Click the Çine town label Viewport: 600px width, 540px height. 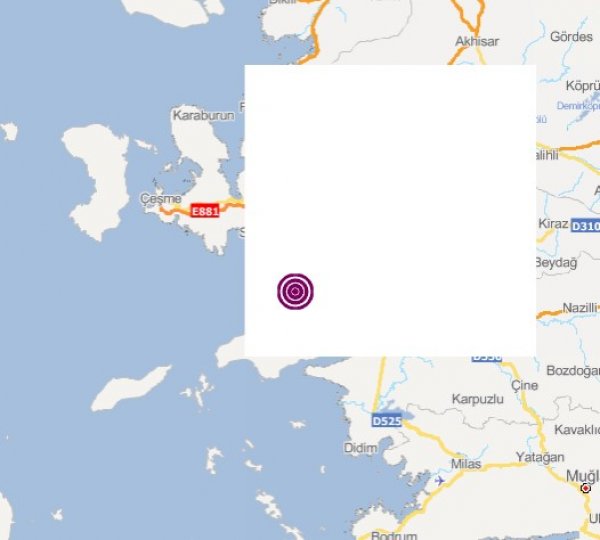(525, 385)
